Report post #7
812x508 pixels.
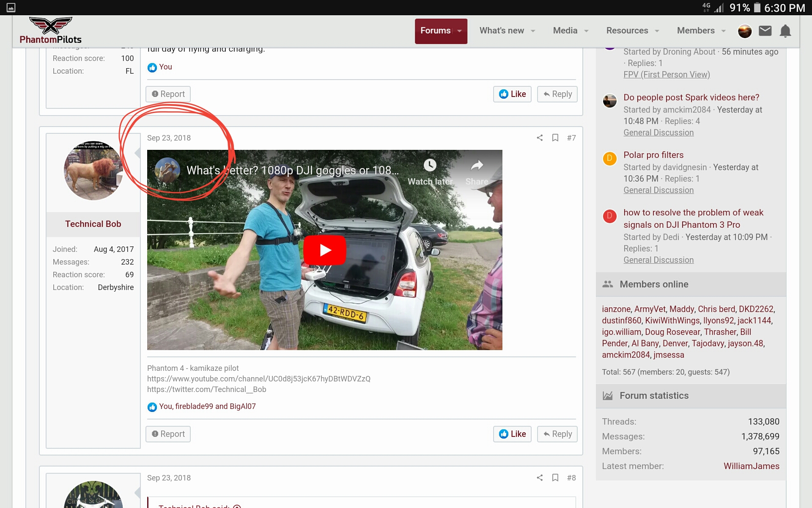[168, 434]
